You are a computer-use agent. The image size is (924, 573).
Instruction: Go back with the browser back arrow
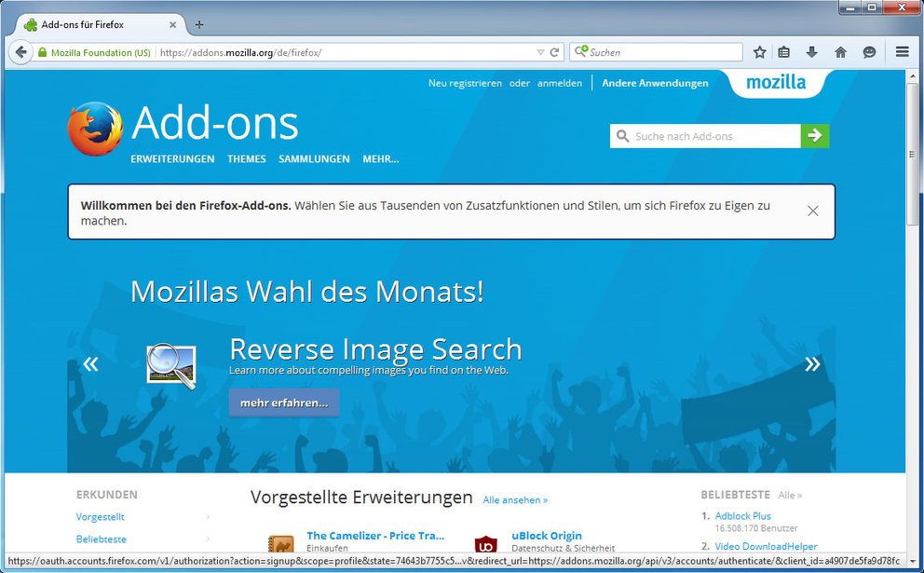(x=21, y=52)
